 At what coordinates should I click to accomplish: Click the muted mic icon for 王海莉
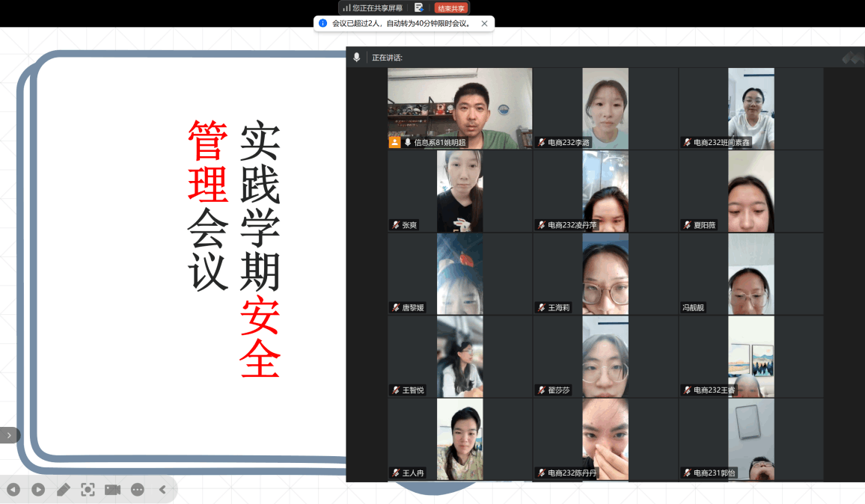(541, 307)
